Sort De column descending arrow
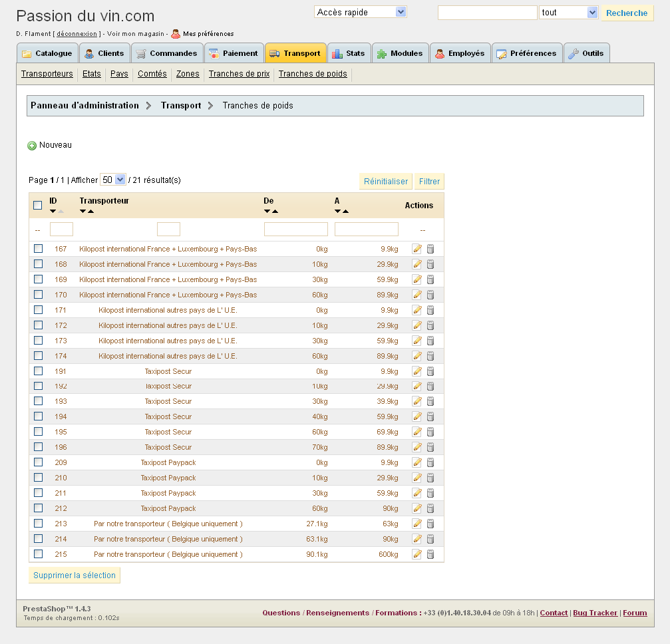The image size is (670, 644). click(x=267, y=211)
